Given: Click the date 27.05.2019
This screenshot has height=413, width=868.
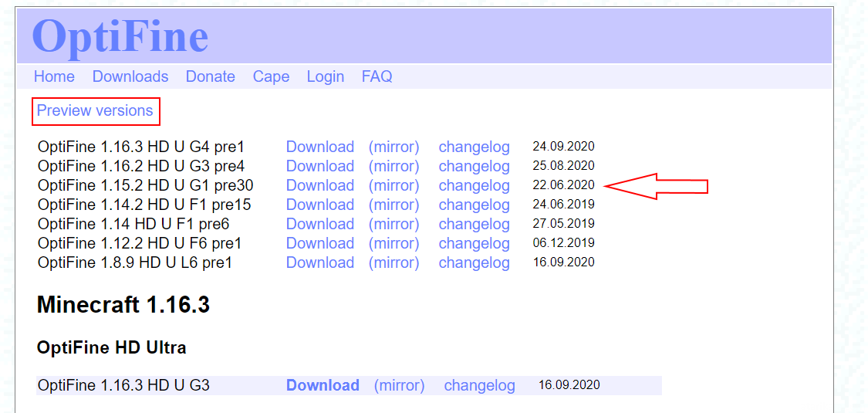Looking at the screenshot, I should pyautogui.click(x=563, y=223).
